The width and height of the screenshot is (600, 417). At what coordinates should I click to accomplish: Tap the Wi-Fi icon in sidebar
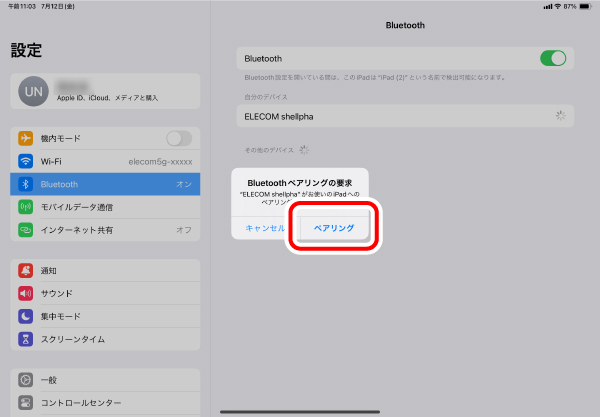tap(26, 161)
